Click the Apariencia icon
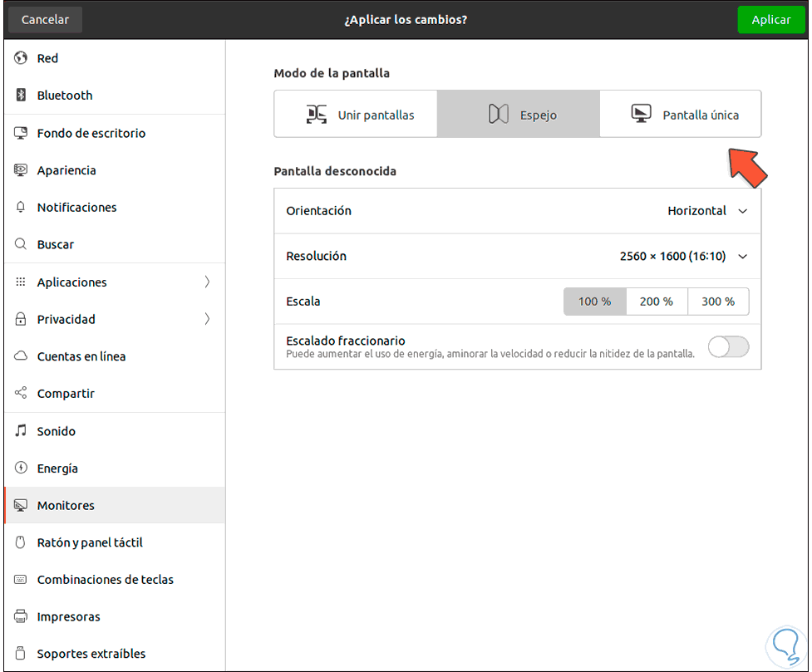The height and width of the screenshot is (672, 812). [21, 169]
